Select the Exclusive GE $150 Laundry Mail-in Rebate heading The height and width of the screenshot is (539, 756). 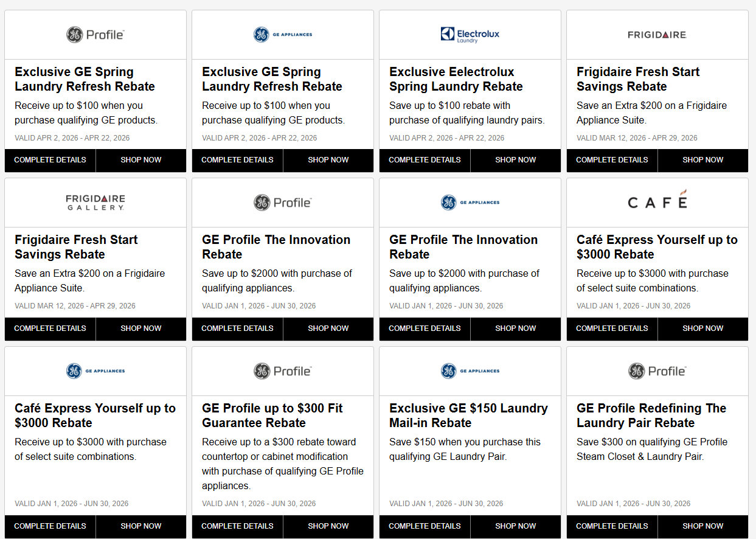468,416
